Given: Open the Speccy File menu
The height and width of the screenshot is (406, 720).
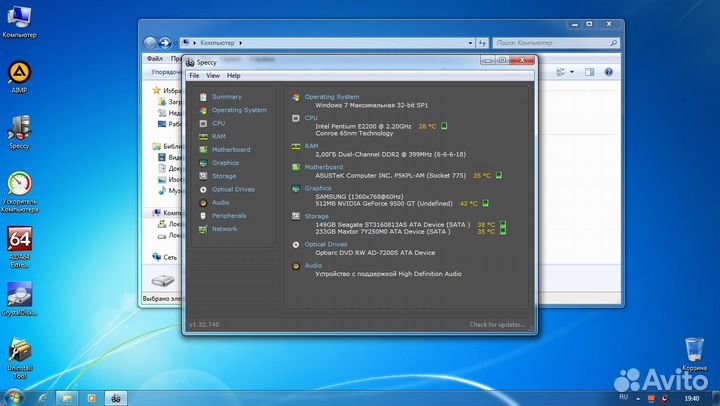Looking at the screenshot, I should point(194,75).
